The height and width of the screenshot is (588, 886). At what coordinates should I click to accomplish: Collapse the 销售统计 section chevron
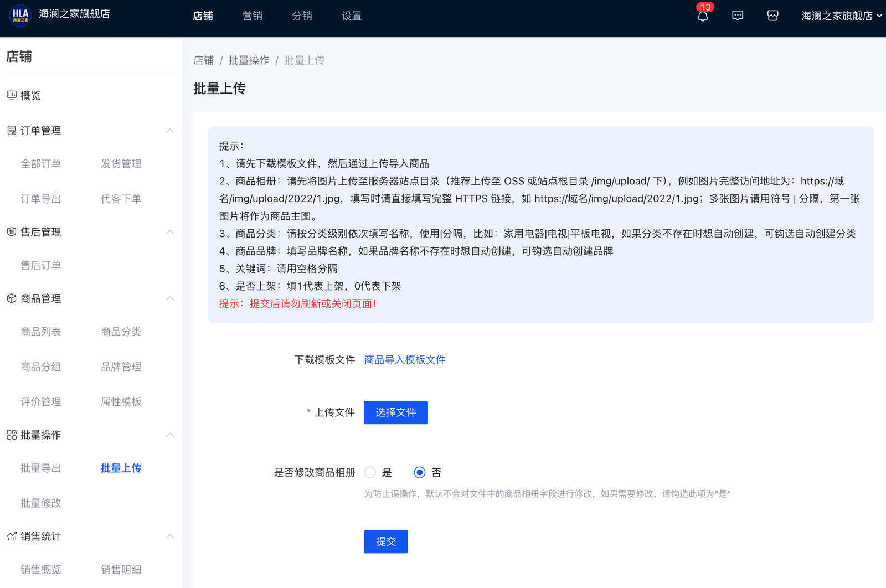[x=170, y=536]
